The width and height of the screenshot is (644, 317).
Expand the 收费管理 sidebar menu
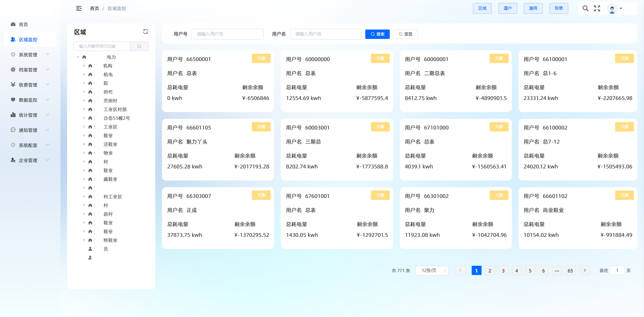(30, 85)
